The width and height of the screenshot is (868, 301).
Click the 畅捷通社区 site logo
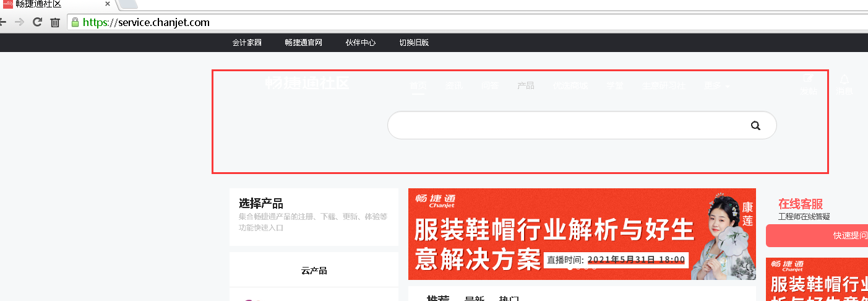307,84
